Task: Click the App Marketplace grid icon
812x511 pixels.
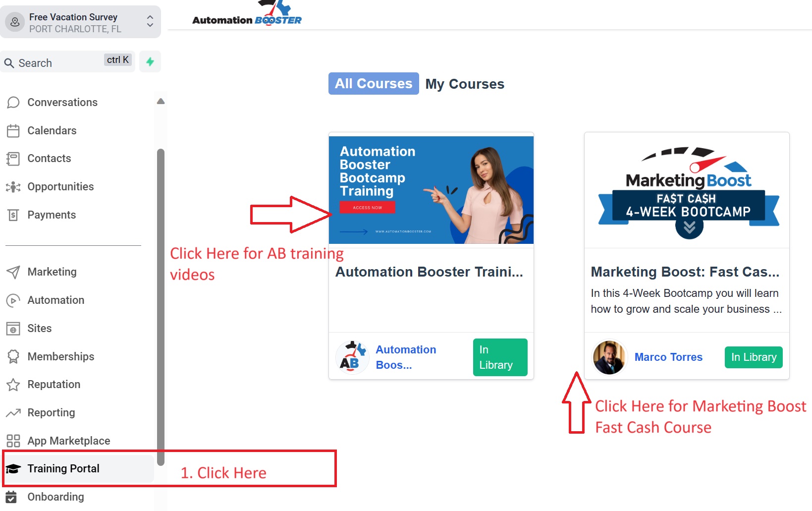Action: point(13,441)
